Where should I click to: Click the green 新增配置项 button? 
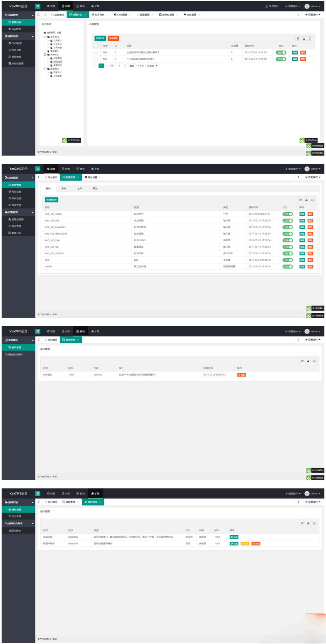point(51,200)
